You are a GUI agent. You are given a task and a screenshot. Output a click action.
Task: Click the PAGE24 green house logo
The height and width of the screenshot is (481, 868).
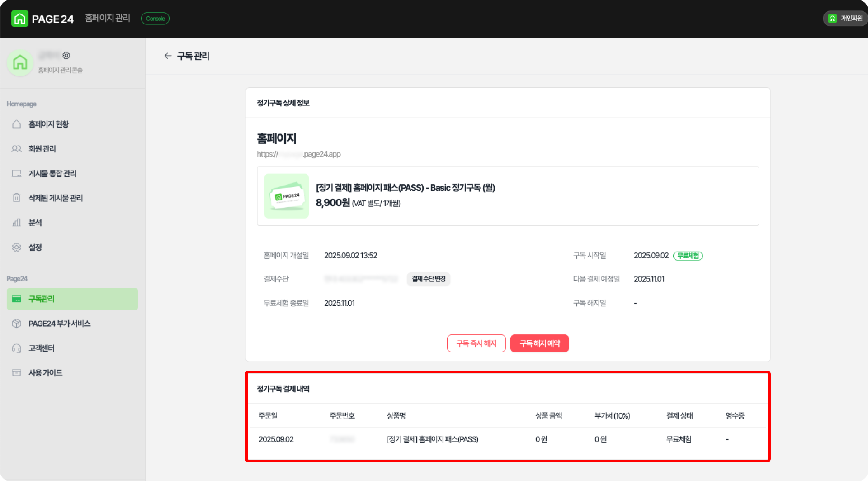click(x=19, y=19)
